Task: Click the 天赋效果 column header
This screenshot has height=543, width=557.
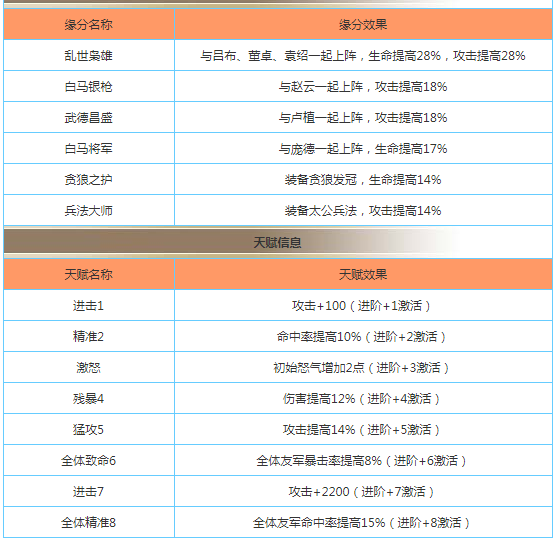Action: tap(363, 274)
